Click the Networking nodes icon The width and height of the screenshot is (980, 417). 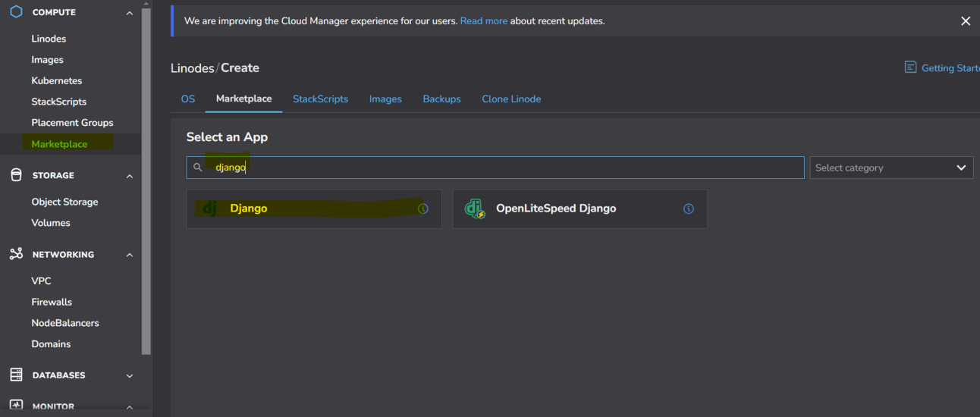16,254
